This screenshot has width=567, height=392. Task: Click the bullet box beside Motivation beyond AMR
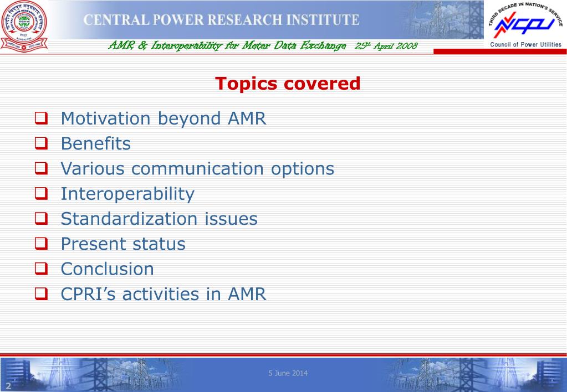coord(41,118)
